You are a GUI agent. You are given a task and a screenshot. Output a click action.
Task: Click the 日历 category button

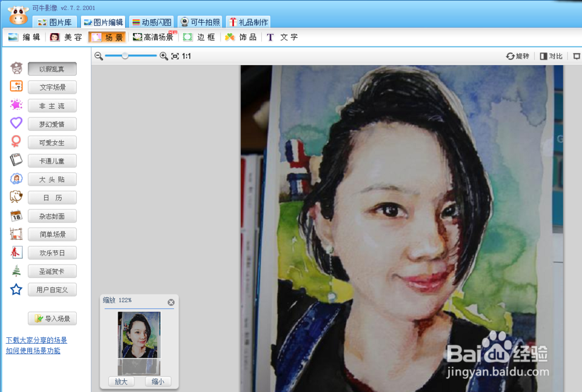(52, 198)
